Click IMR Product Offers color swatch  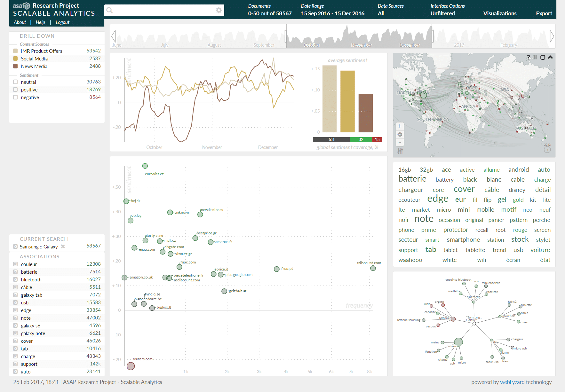click(x=15, y=51)
